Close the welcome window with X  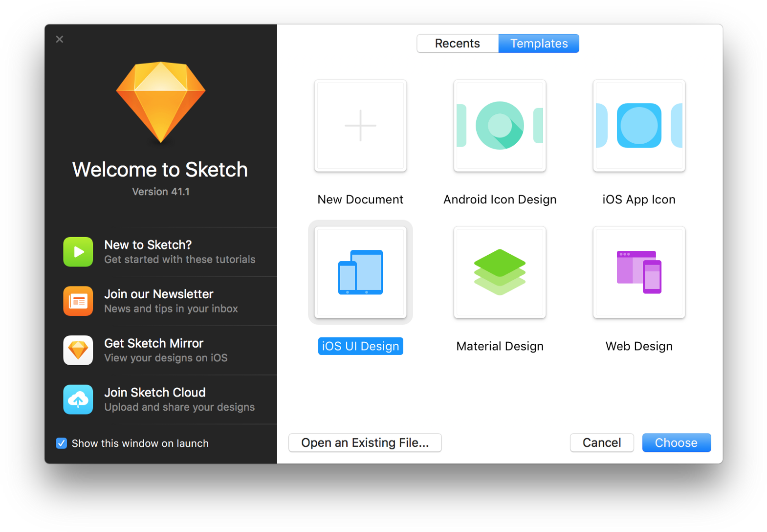[60, 39]
